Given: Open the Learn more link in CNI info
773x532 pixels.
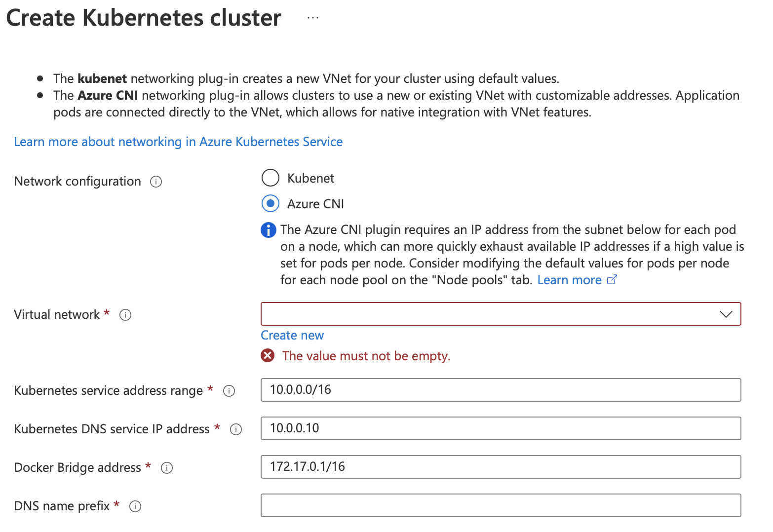Looking at the screenshot, I should [570, 280].
